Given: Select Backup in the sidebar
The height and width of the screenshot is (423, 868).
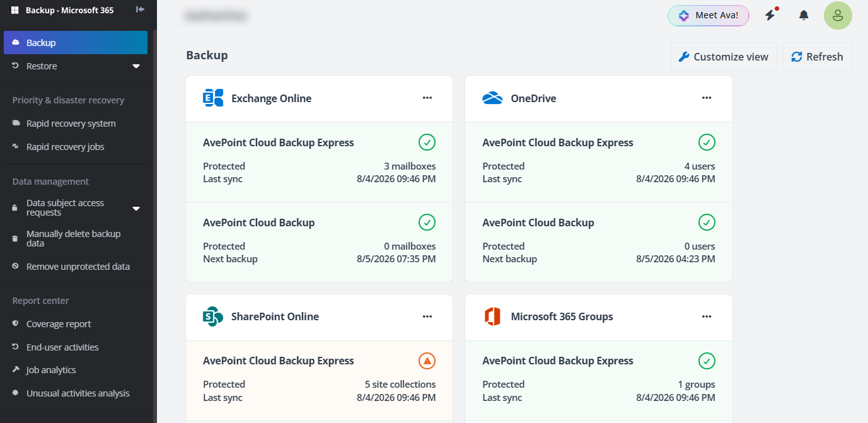Looking at the screenshot, I should click(x=76, y=43).
